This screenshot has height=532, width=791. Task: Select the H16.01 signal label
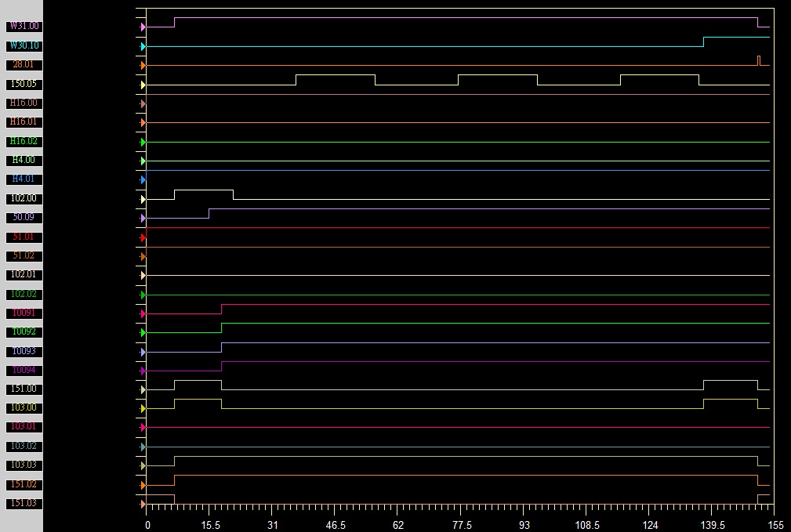(24, 122)
